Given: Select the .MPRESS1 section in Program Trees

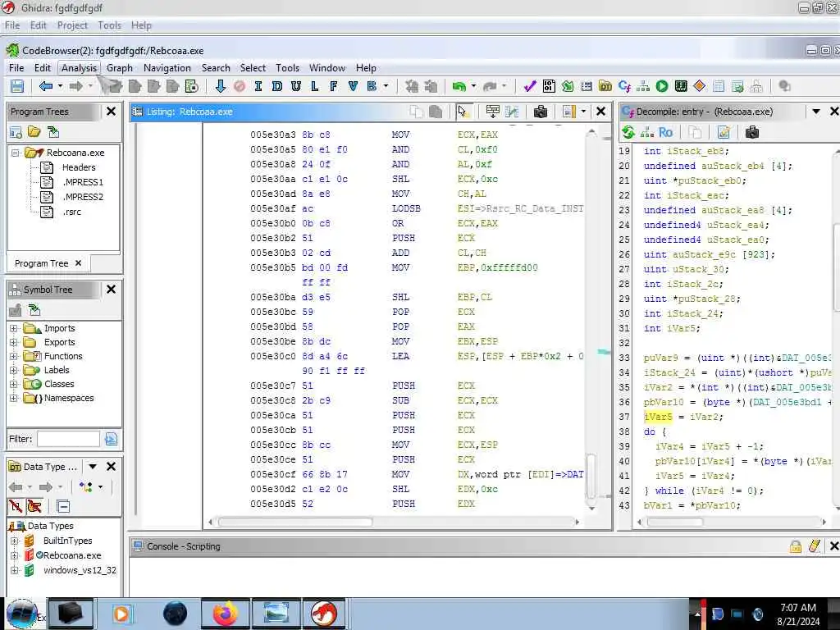Looking at the screenshot, I should [x=83, y=182].
